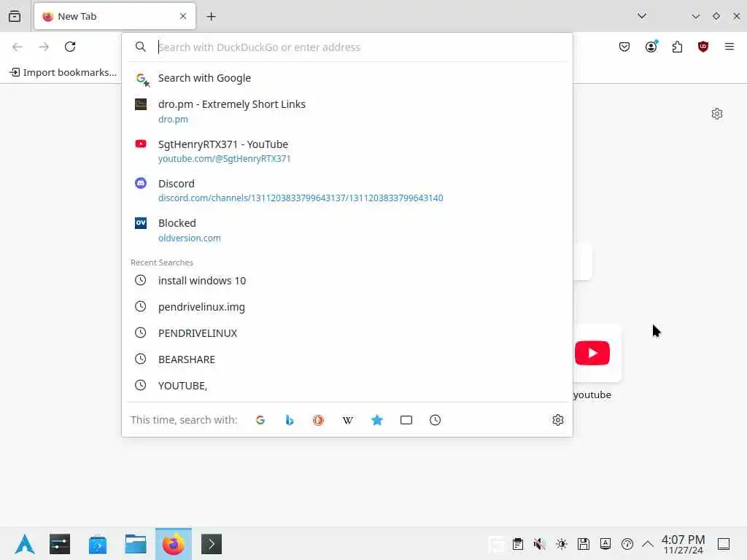Open the file manager in taskbar
The image size is (747, 560).
pyautogui.click(x=135, y=544)
